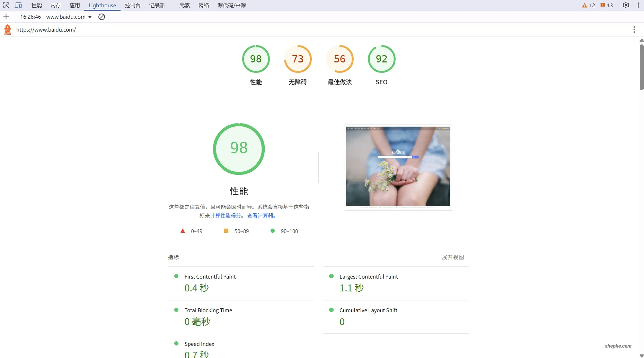Open the 计算性能得分 link
The image size is (644, 358).
(x=225, y=215)
